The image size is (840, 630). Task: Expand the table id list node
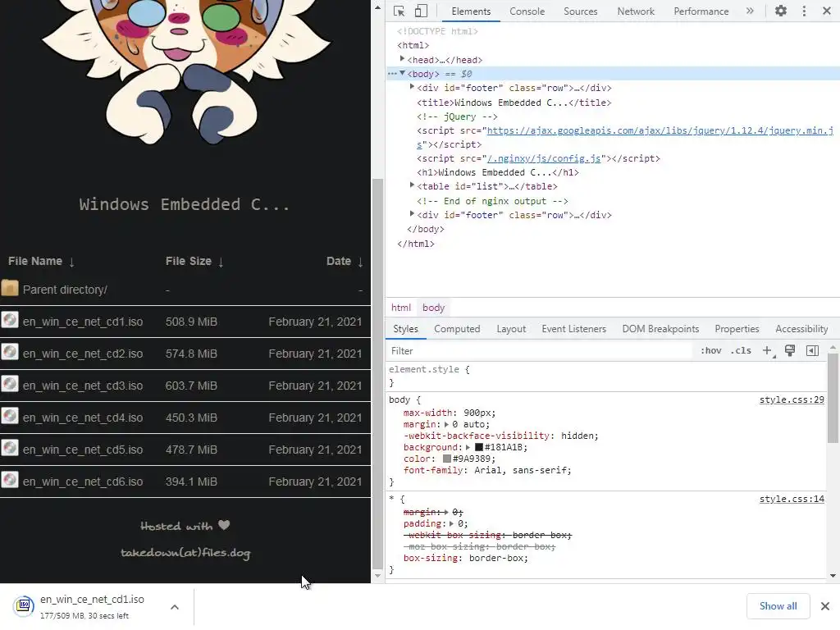tap(412, 185)
